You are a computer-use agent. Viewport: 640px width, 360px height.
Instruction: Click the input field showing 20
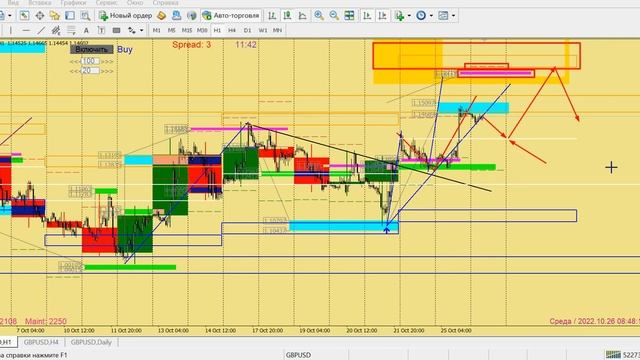(90, 71)
